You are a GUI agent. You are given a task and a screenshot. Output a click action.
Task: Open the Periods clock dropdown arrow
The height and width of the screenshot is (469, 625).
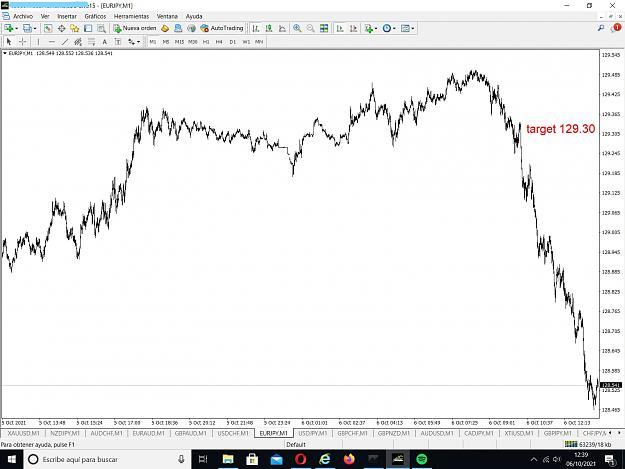[x=394, y=28]
